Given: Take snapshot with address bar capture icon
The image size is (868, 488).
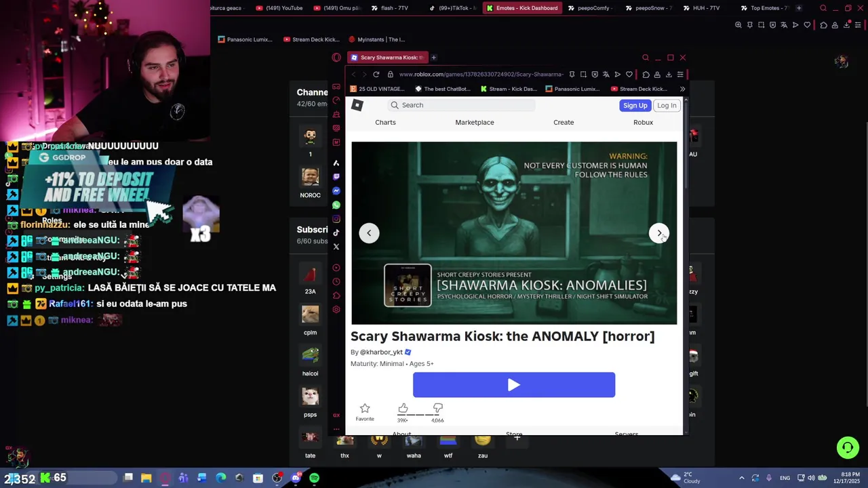Looking at the screenshot, I should point(583,75).
